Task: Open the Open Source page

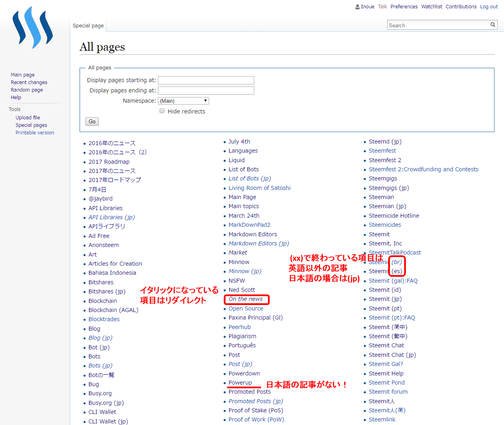Action: click(x=246, y=308)
